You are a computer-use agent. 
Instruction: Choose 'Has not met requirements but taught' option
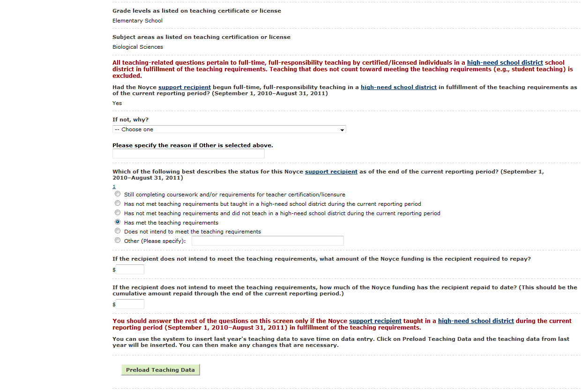coord(118,203)
